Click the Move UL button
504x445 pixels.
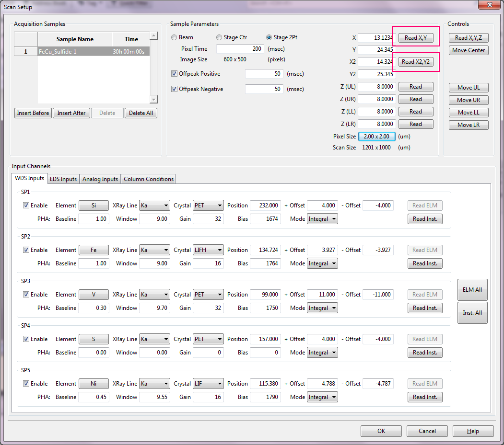(x=469, y=88)
